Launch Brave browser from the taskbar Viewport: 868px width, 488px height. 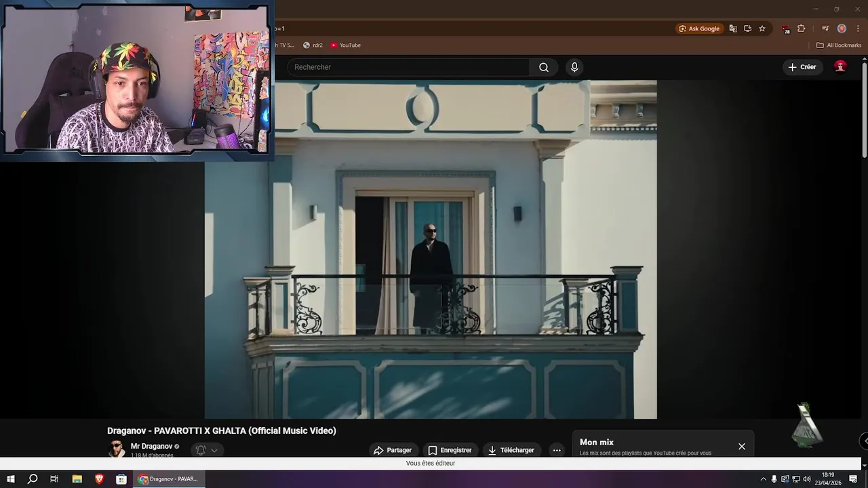click(100, 479)
